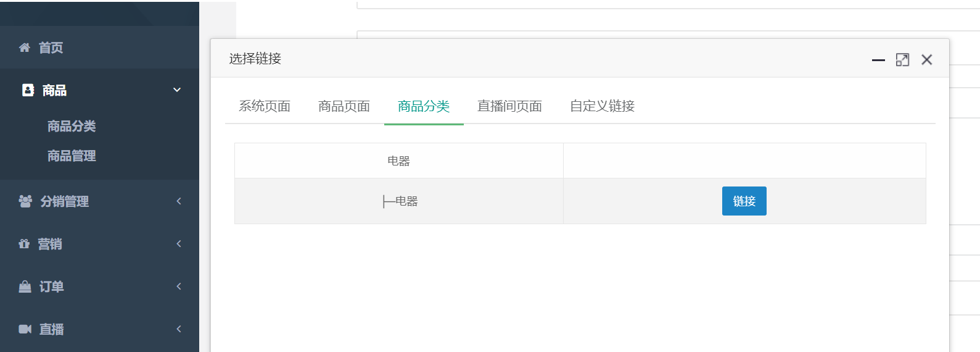
Task: Open the 商品分类 submenu item
Action: (x=72, y=126)
